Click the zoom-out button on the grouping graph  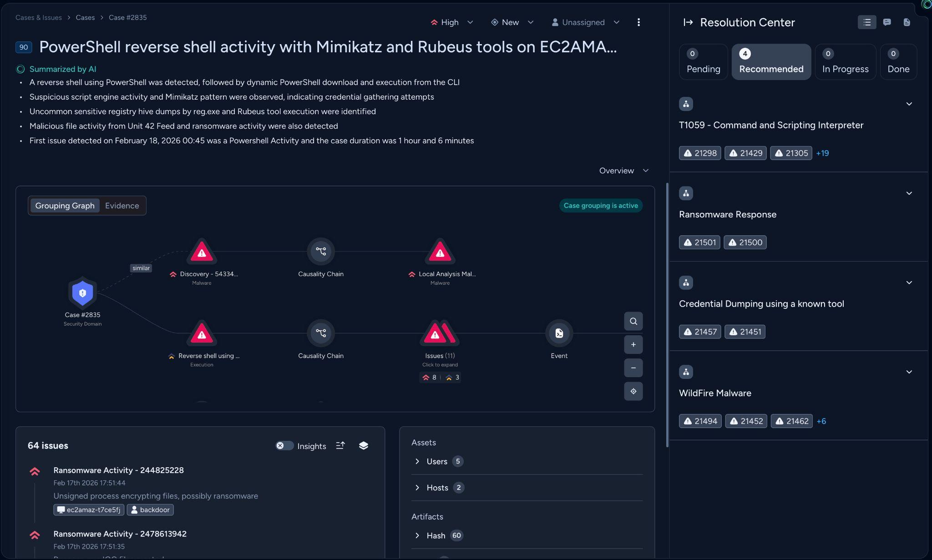(633, 368)
